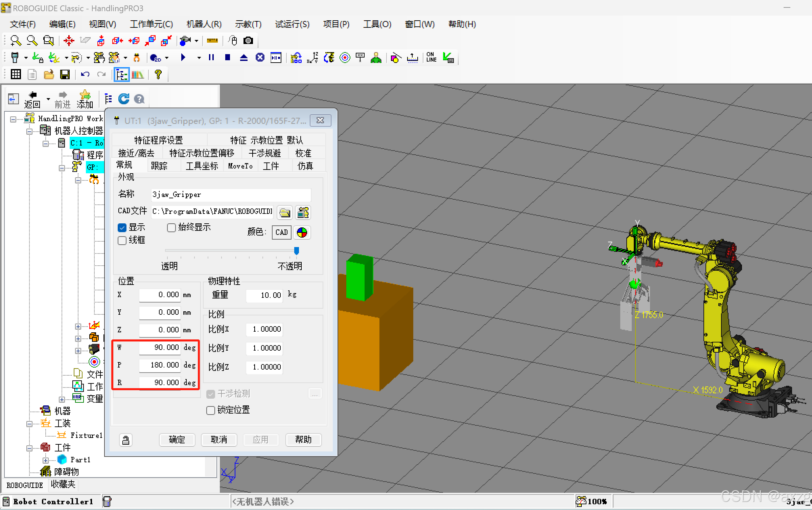Click the camera snapshot icon in toolbar
Screen dimensions: 812x510
click(248, 41)
